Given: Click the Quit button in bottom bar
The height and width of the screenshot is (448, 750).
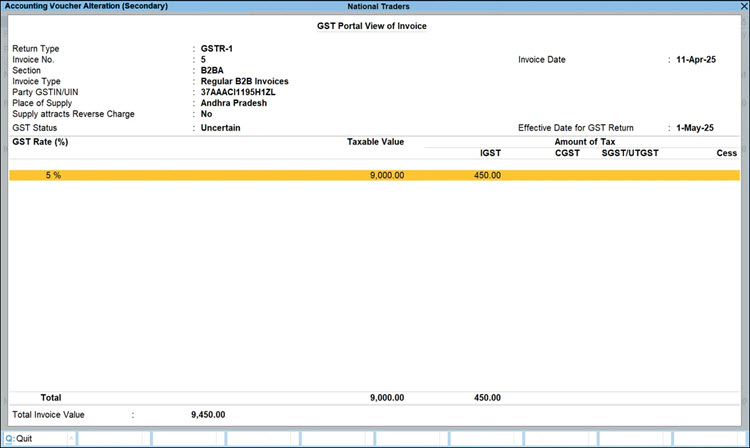Looking at the screenshot, I should (24, 438).
